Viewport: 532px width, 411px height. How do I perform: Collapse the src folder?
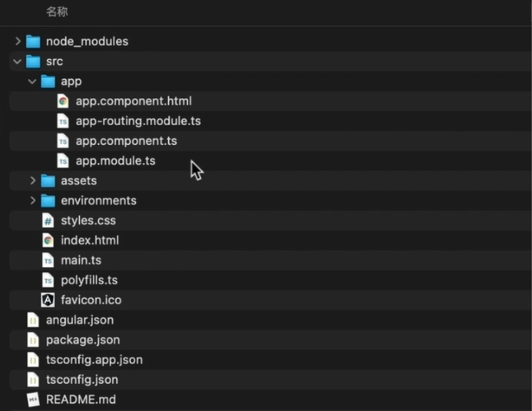[17, 61]
